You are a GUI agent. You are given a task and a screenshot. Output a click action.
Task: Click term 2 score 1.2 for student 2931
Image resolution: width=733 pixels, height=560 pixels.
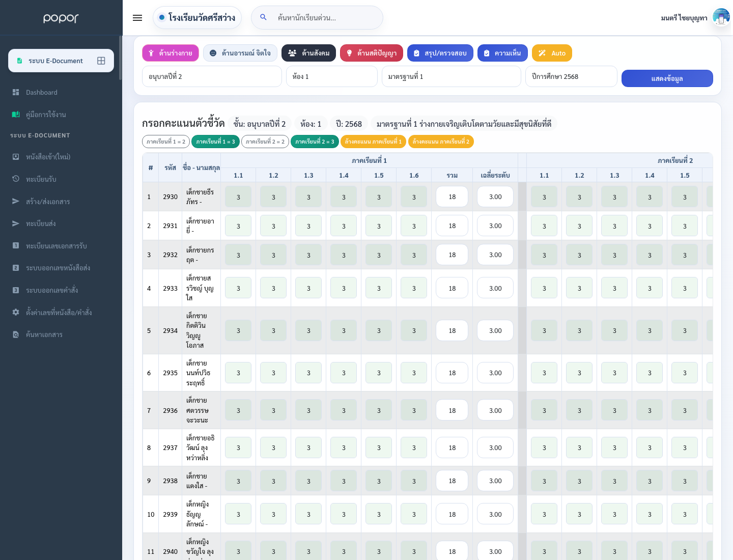coord(579,226)
